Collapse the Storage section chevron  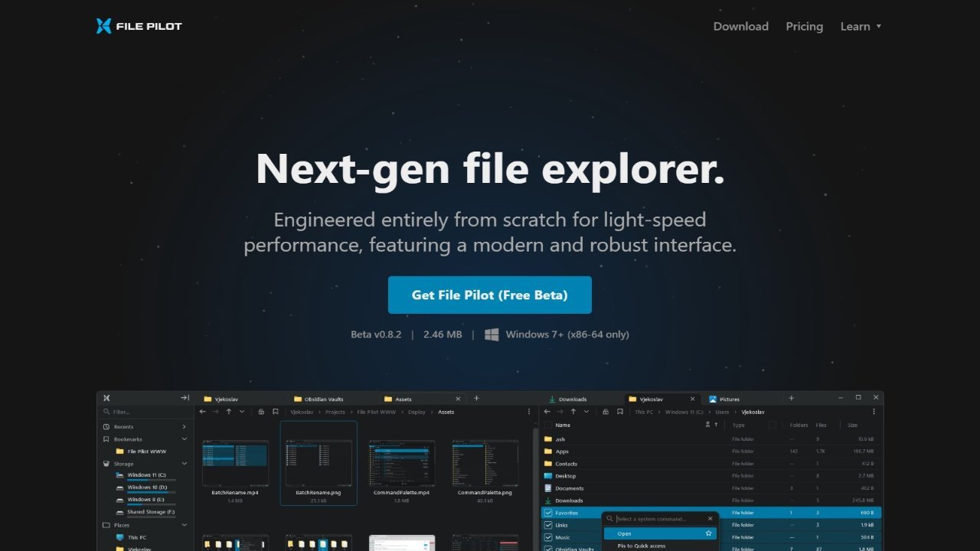click(x=185, y=464)
